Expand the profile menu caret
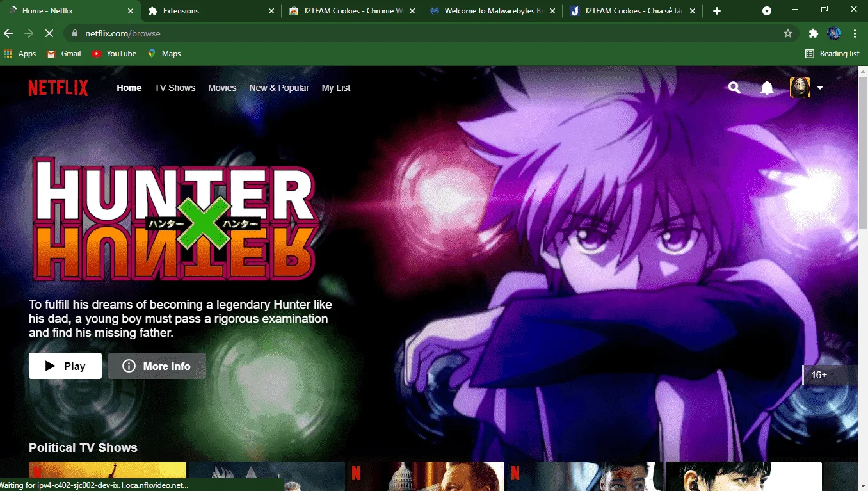 [x=819, y=88]
